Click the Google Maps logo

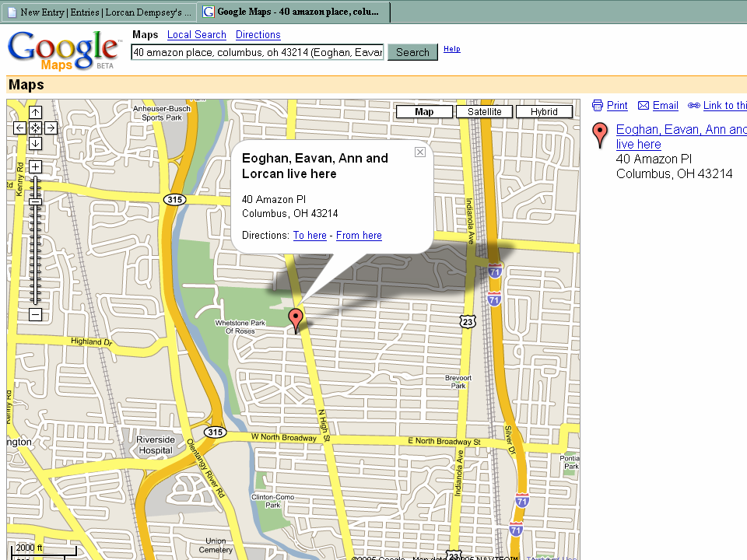63,51
